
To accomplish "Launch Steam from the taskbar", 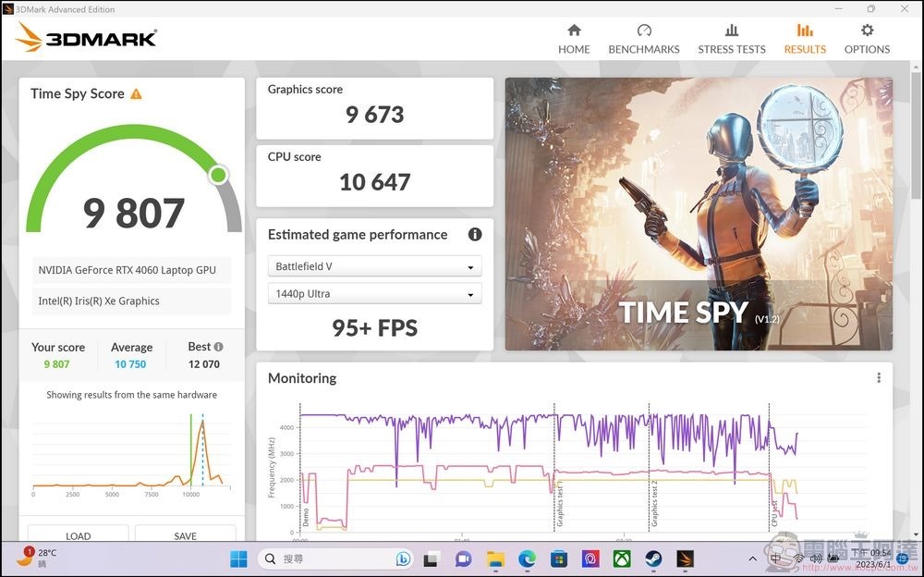I will point(652,559).
